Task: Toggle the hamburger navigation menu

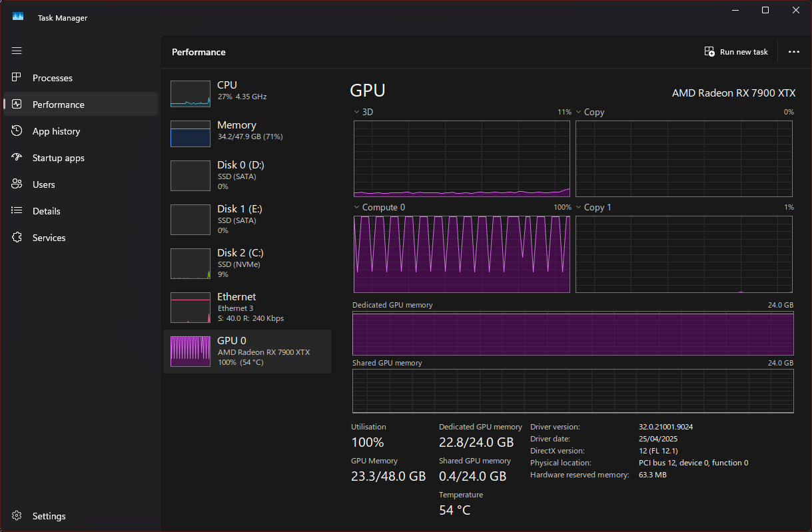Action: [17, 51]
